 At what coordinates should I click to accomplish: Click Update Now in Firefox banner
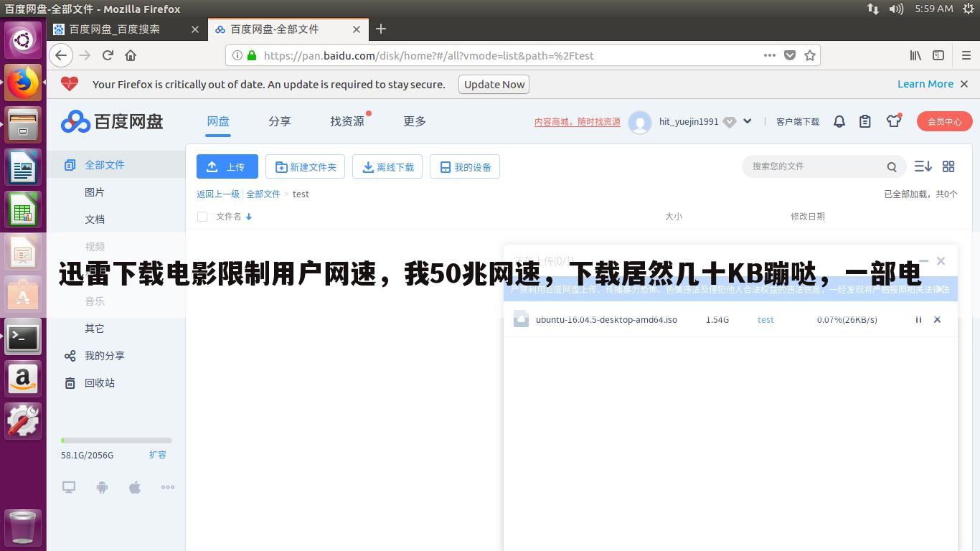click(x=494, y=84)
